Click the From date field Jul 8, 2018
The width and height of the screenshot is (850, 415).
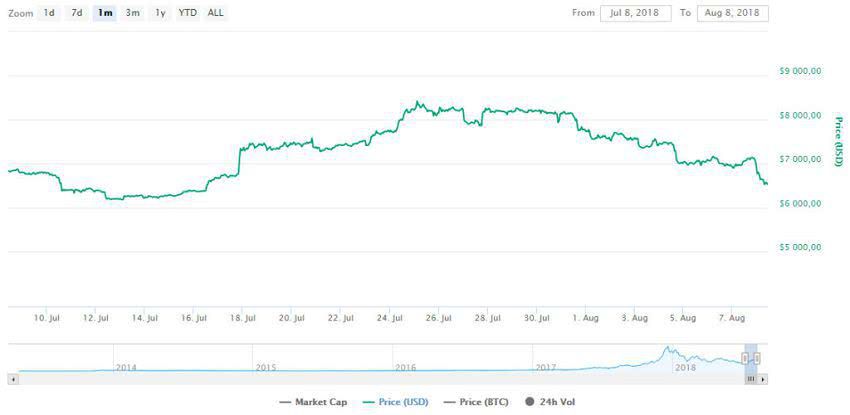(x=635, y=13)
